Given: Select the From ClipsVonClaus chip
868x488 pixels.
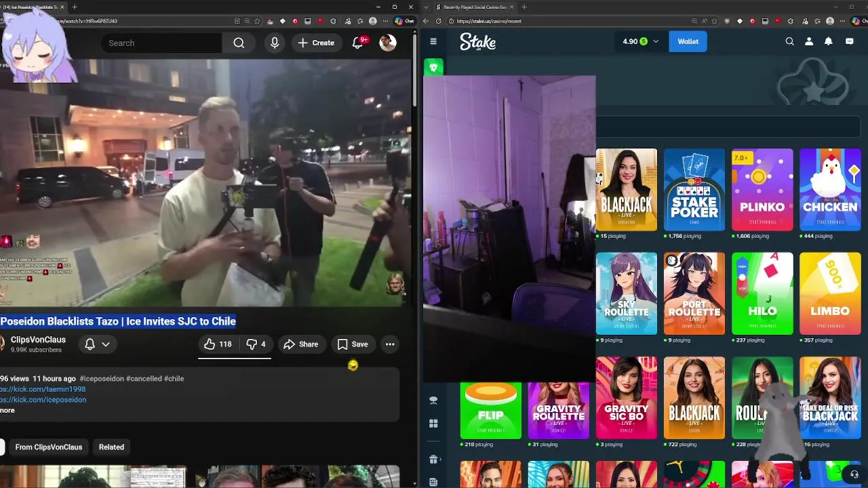Looking at the screenshot, I should point(49,447).
